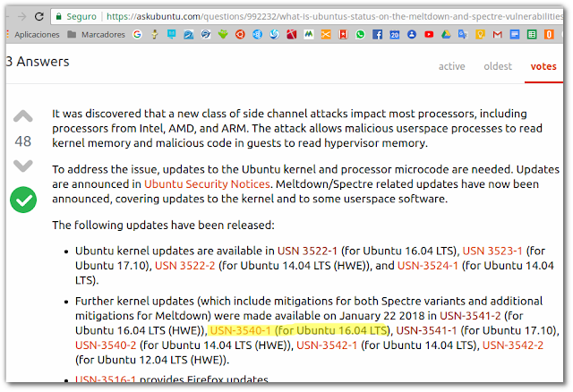Click the green Seguro padlock icon

tap(58, 16)
